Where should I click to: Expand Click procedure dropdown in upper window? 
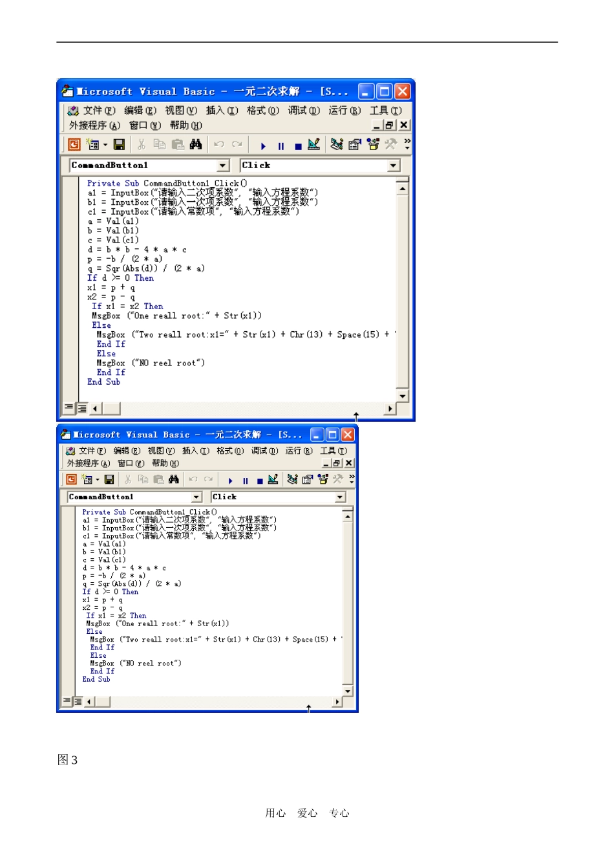click(394, 166)
